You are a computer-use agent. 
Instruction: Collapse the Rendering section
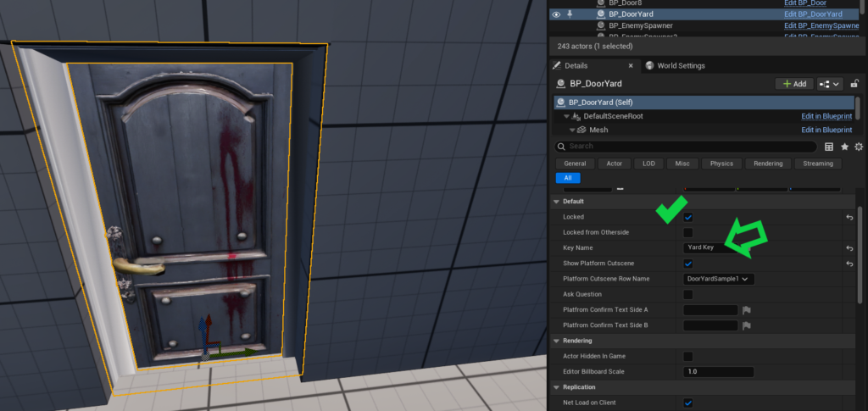pyautogui.click(x=557, y=341)
